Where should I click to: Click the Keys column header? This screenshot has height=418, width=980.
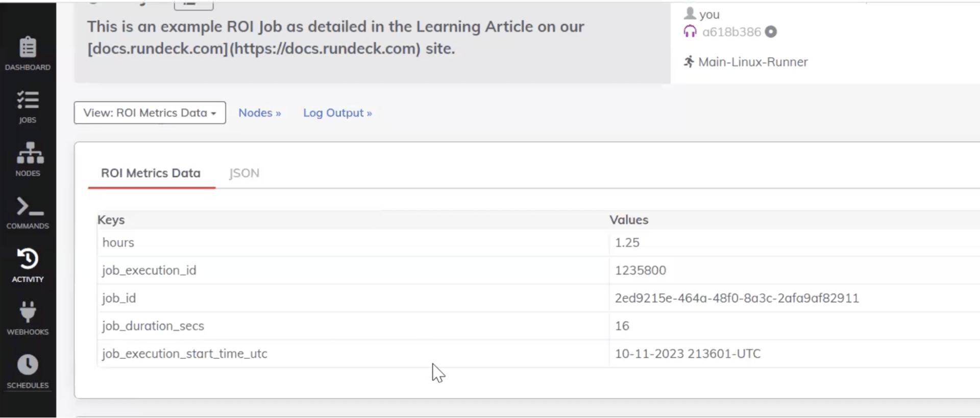(111, 220)
